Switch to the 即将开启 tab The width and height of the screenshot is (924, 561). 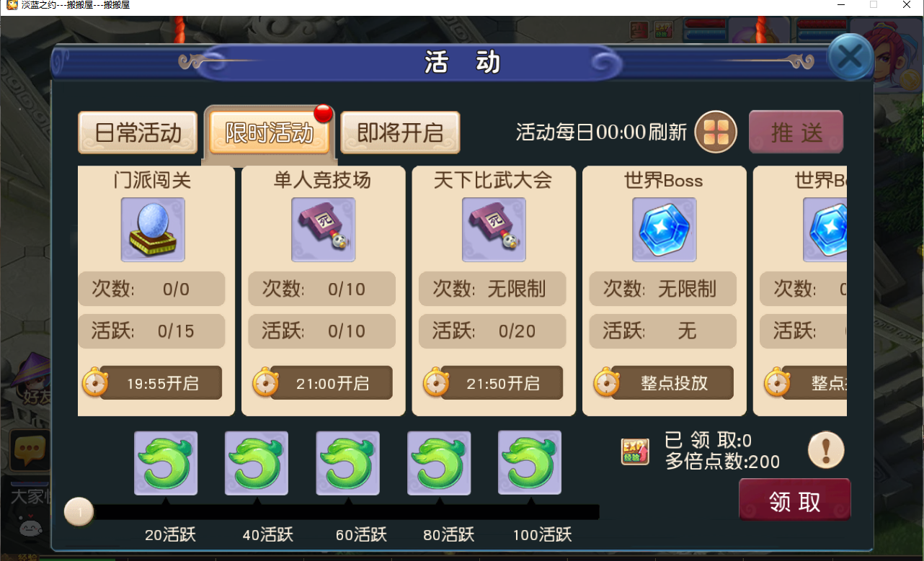pyautogui.click(x=400, y=133)
